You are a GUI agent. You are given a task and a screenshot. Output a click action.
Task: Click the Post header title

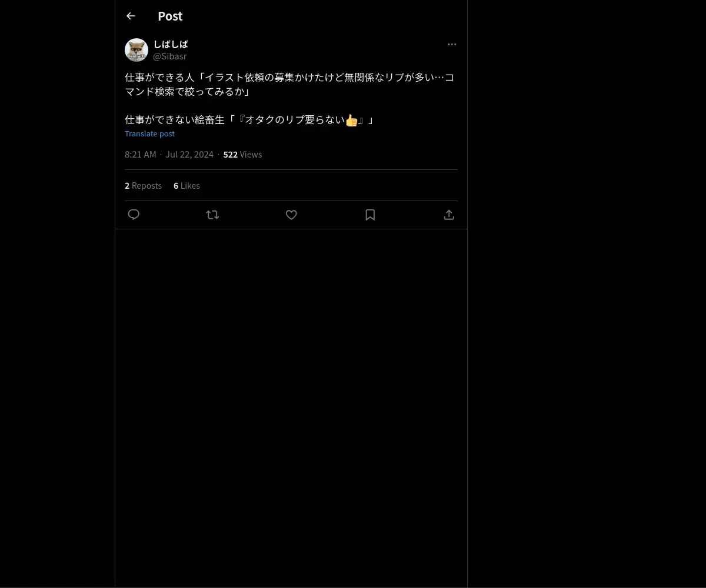pyautogui.click(x=170, y=16)
